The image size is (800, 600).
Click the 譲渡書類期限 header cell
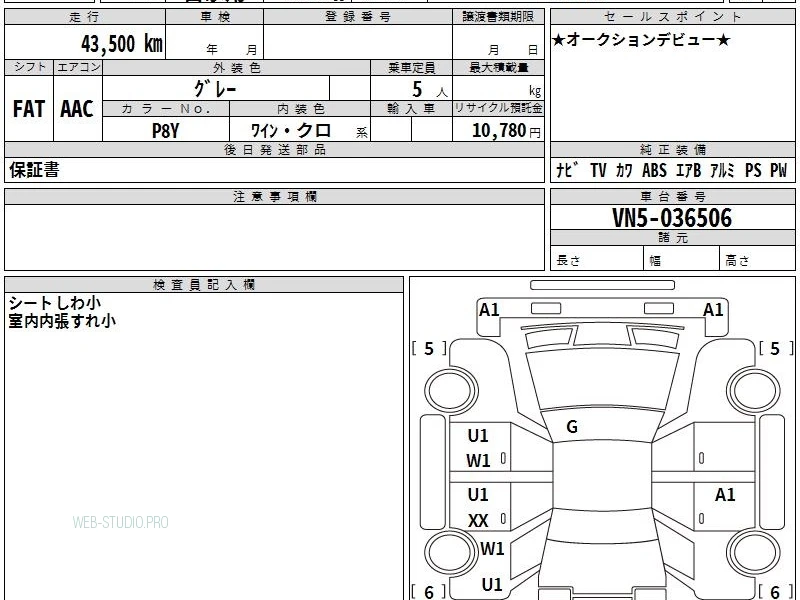click(498, 17)
